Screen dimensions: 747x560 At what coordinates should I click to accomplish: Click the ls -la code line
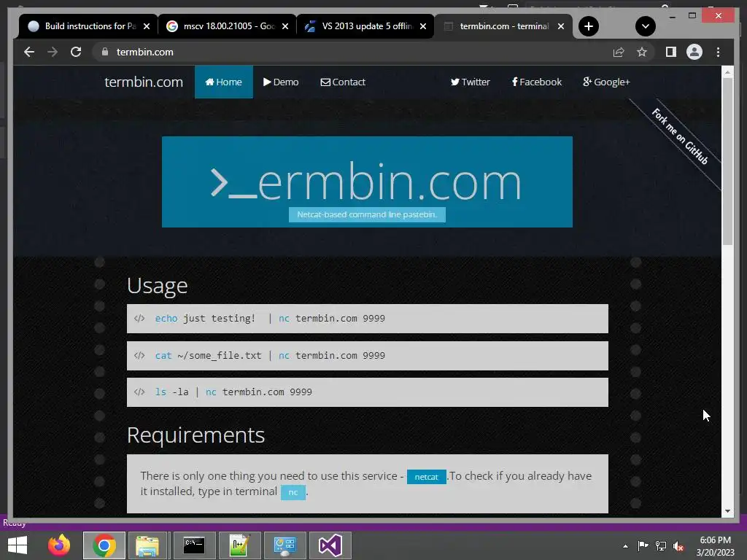(x=368, y=392)
